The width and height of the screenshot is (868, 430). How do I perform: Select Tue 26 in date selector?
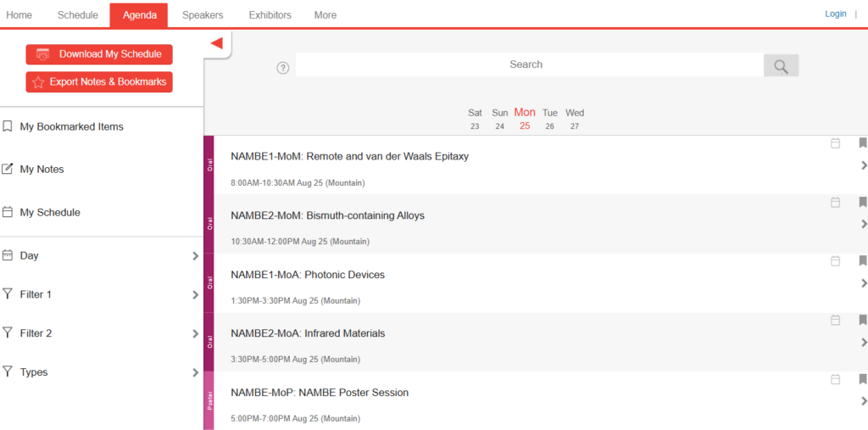pyautogui.click(x=550, y=119)
